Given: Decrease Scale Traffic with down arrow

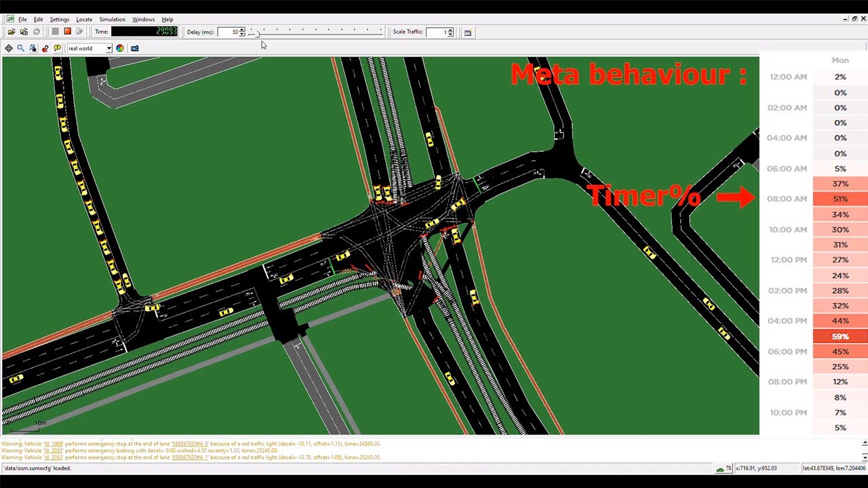Looking at the screenshot, I should click(451, 34).
